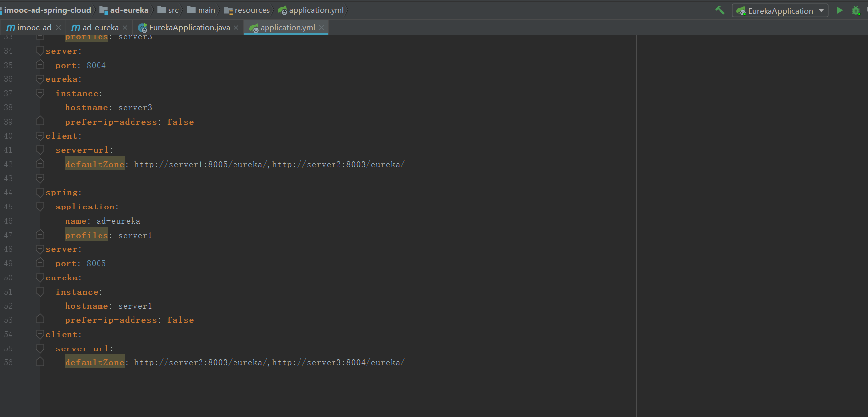Click the name value ad-eureka in the code
Image resolution: width=868 pixels, height=417 pixels.
coord(118,221)
